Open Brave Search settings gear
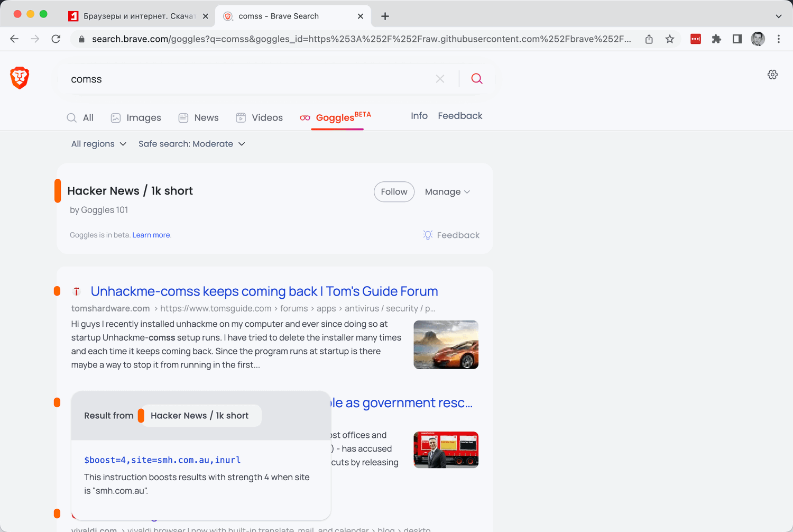793x532 pixels. point(772,75)
